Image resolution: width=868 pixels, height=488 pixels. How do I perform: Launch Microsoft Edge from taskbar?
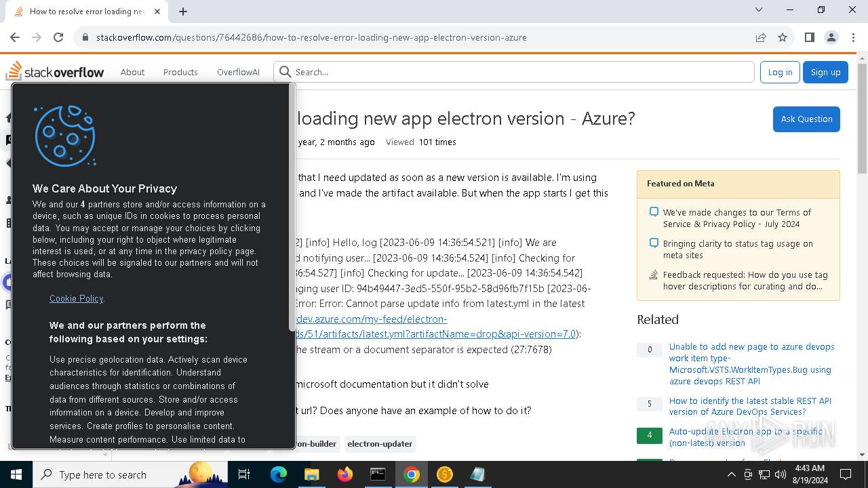point(278,474)
